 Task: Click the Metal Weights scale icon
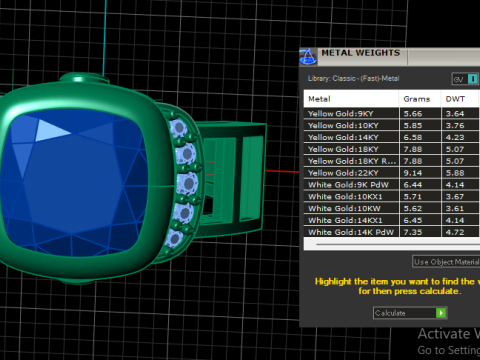pos(308,56)
